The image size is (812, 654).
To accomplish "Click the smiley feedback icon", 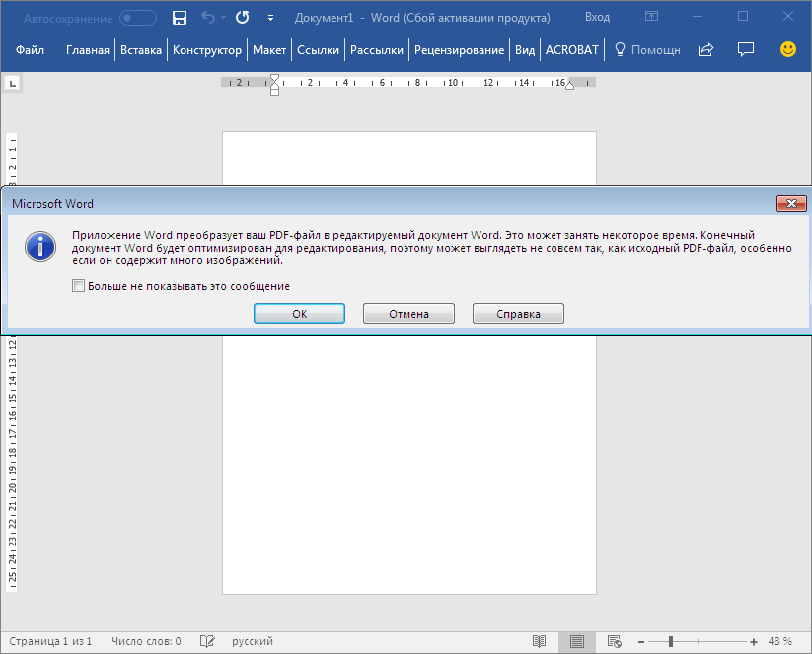I will pyautogui.click(x=787, y=49).
